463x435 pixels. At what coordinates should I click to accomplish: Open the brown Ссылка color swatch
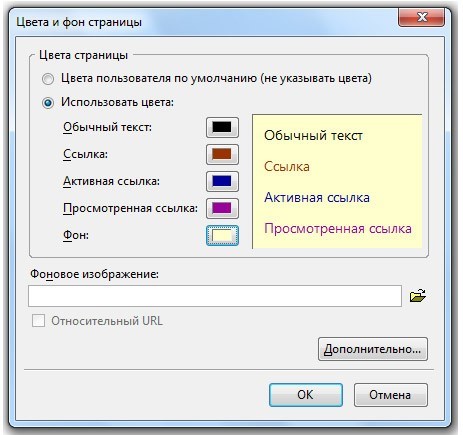click(222, 154)
